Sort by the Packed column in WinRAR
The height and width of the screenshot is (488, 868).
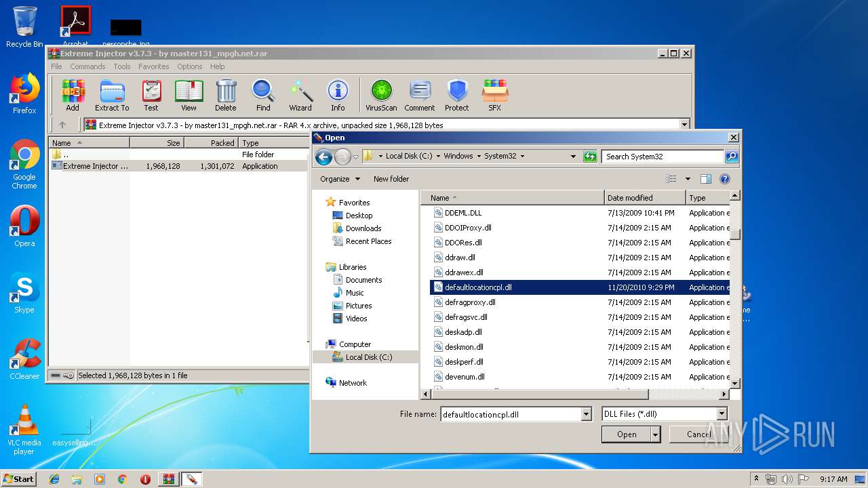point(211,143)
